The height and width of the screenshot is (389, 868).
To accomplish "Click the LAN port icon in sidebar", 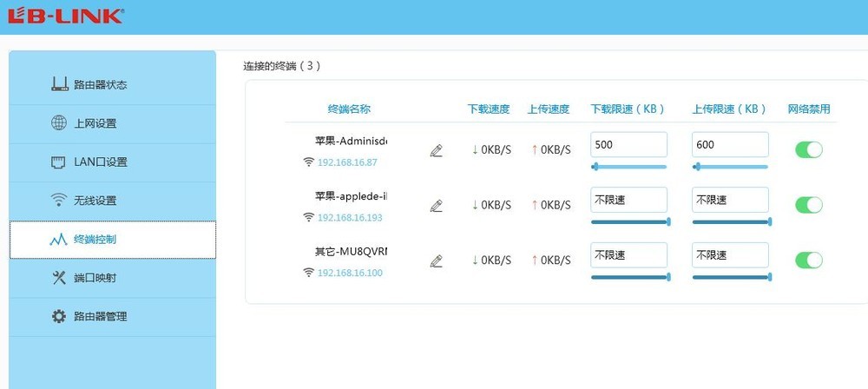I will pos(59,162).
